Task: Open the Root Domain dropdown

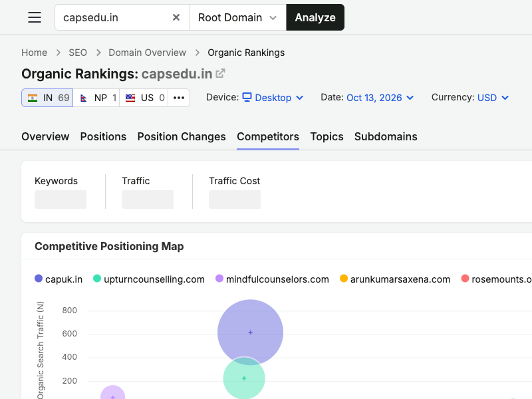Action: point(238,17)
